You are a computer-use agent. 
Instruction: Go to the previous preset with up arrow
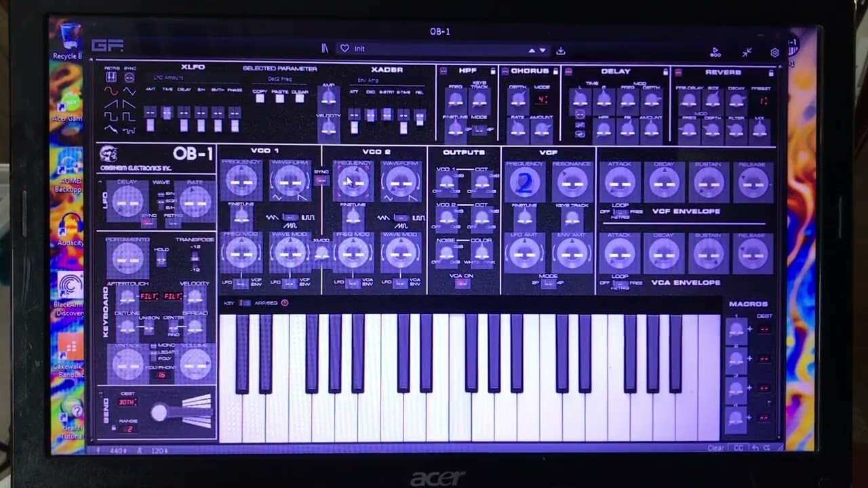[532, 51]
